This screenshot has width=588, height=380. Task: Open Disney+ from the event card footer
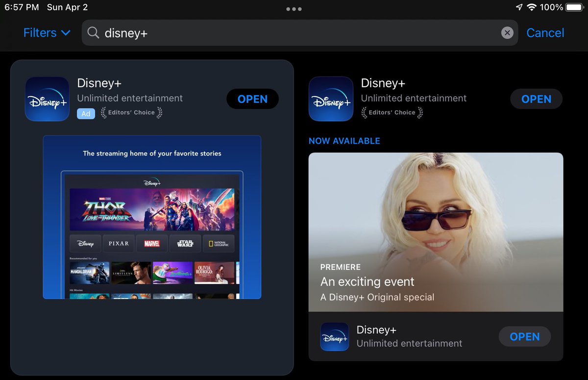coord(524,337)
